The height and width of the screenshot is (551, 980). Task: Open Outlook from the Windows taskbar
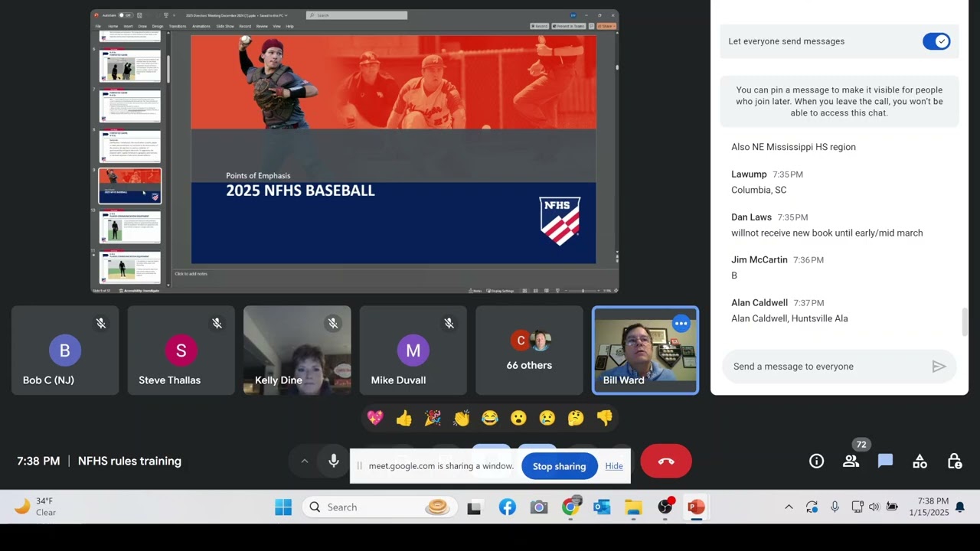[602, 507]
